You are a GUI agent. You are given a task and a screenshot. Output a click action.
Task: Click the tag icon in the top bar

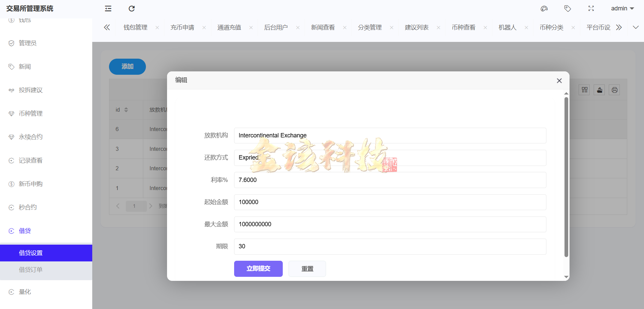(568, 8)
